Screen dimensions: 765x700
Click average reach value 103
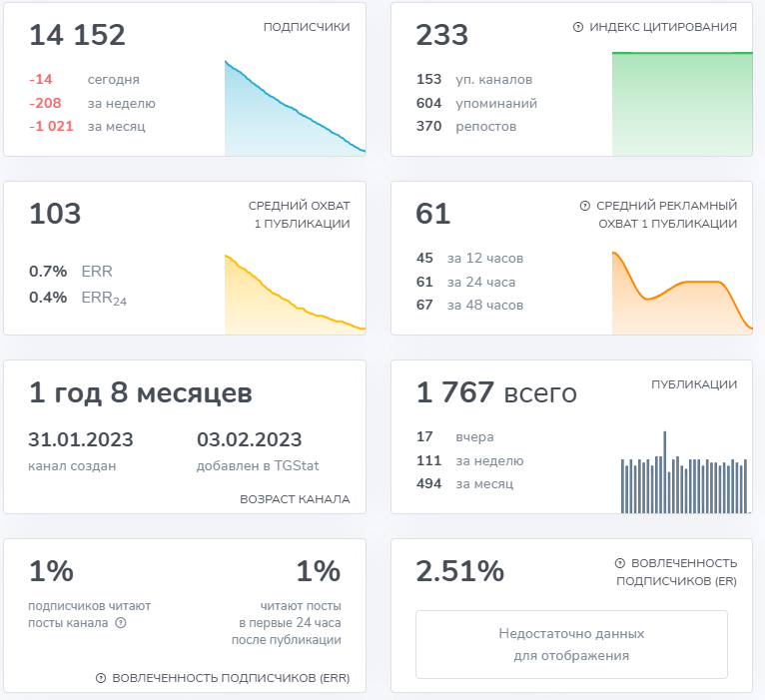point(55,214)
